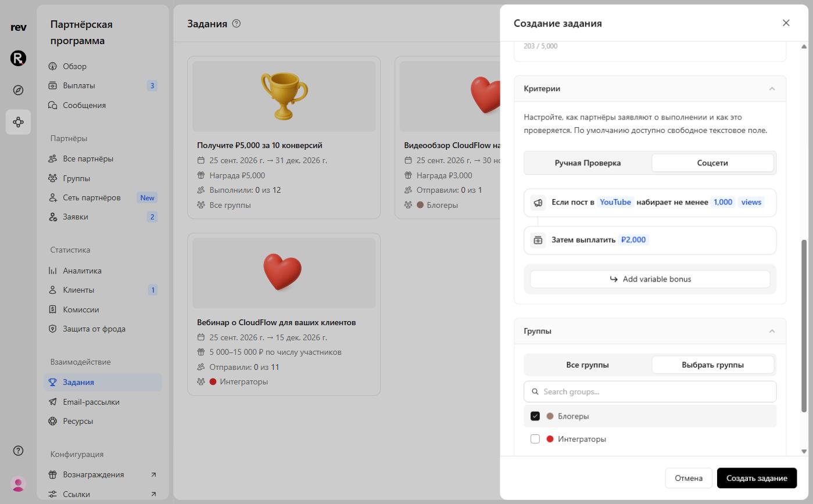Collapse the Группы section
The width and height of the screenshot is (813, 504).
point(772,331)
